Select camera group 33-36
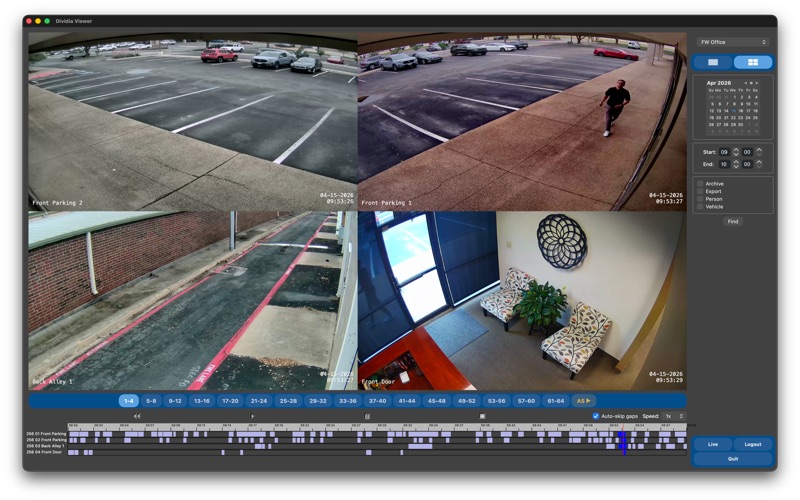 347,401
